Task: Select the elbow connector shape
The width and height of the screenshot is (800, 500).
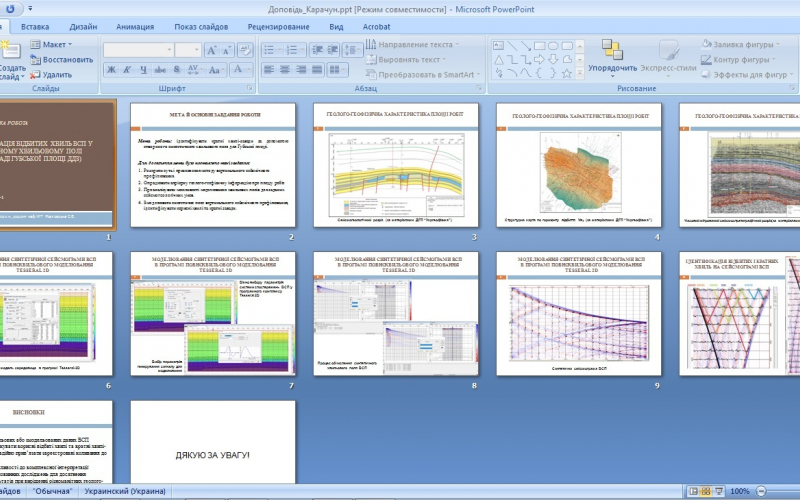Action: tap(512, 60)
